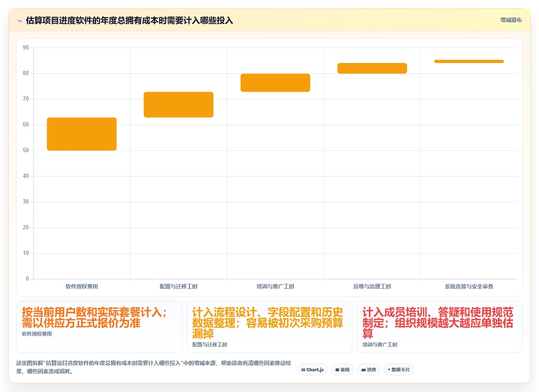
Task: Click the 运维与治理工时 x-axis label
Action: click(372, 286)
